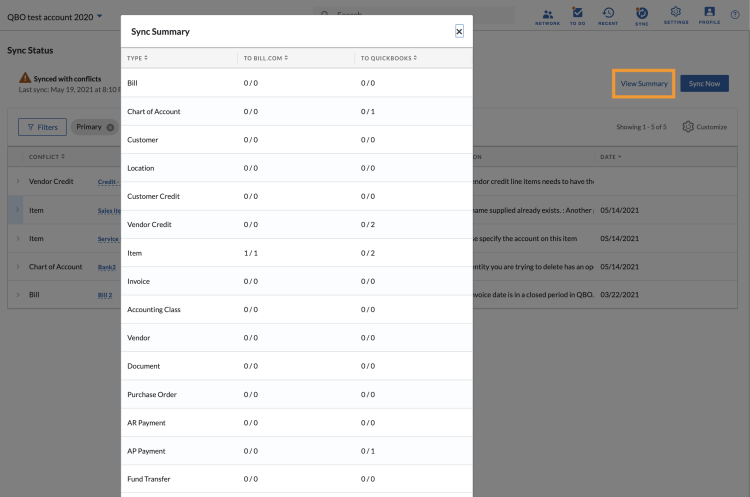Select the Document row in Sync Summary

tap(297, 366)
